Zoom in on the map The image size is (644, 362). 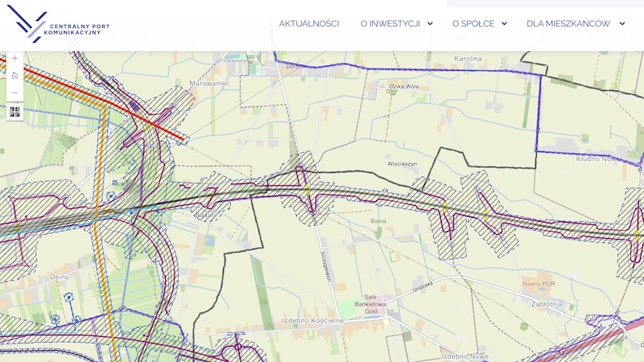pyautogui.click(x=14, y=59)
